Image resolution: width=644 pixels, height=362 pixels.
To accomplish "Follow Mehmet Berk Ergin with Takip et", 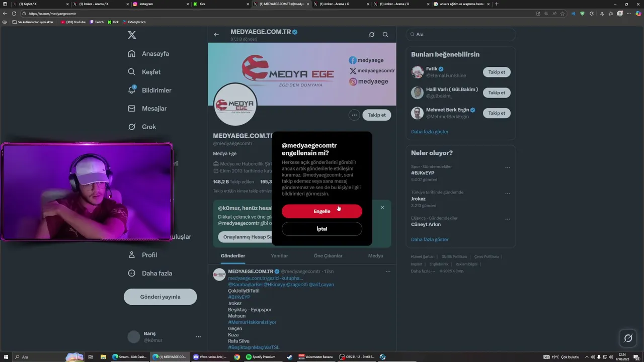I will click(x=497, y=113).
